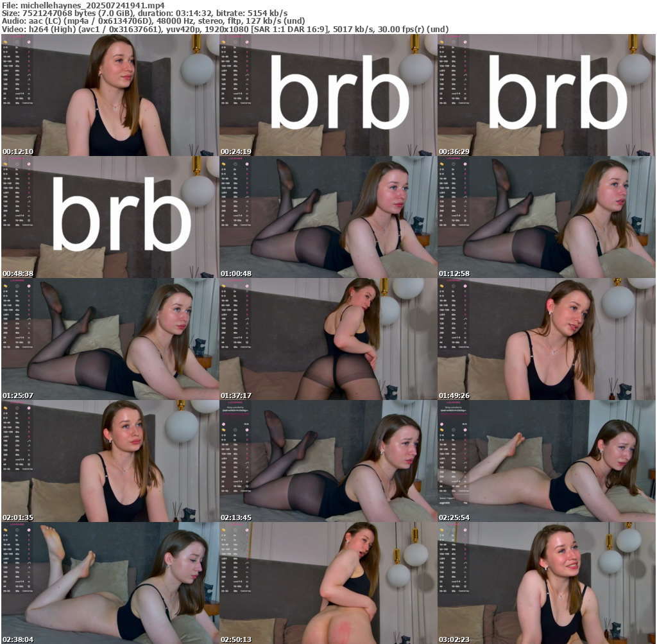
Task: Click the Size and duration info line
Action: (x=144, y=13)
